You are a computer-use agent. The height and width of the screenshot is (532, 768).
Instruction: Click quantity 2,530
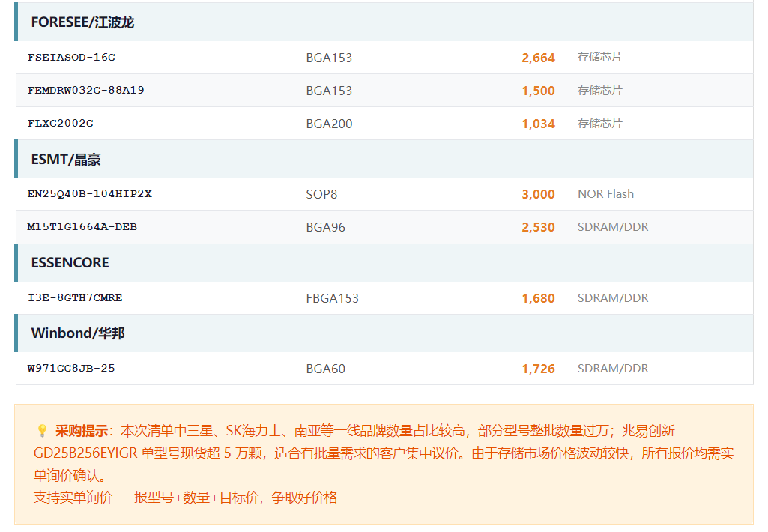click(538, 227)
